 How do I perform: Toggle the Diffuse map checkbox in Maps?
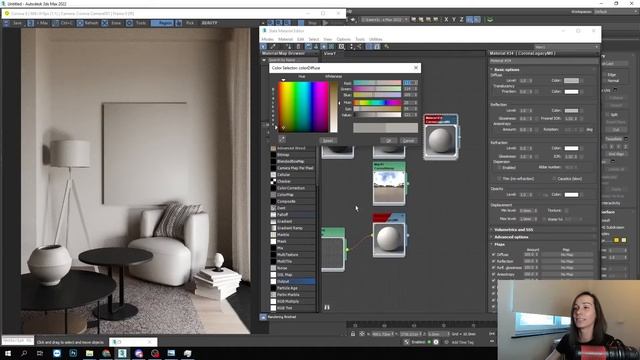(493, 255)
